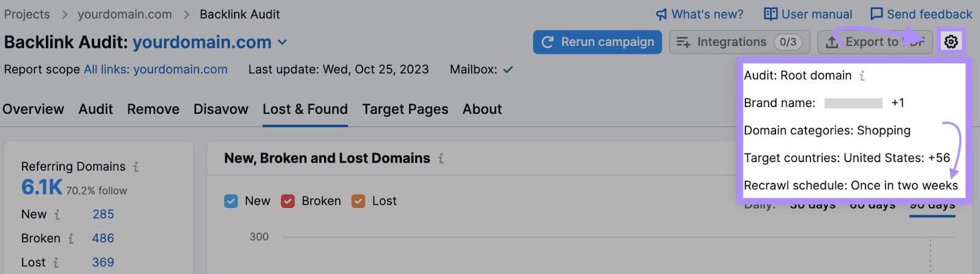980x274 pixels.
Task: Switch to the Disavow tab
Action: click(x=221, y=109)
